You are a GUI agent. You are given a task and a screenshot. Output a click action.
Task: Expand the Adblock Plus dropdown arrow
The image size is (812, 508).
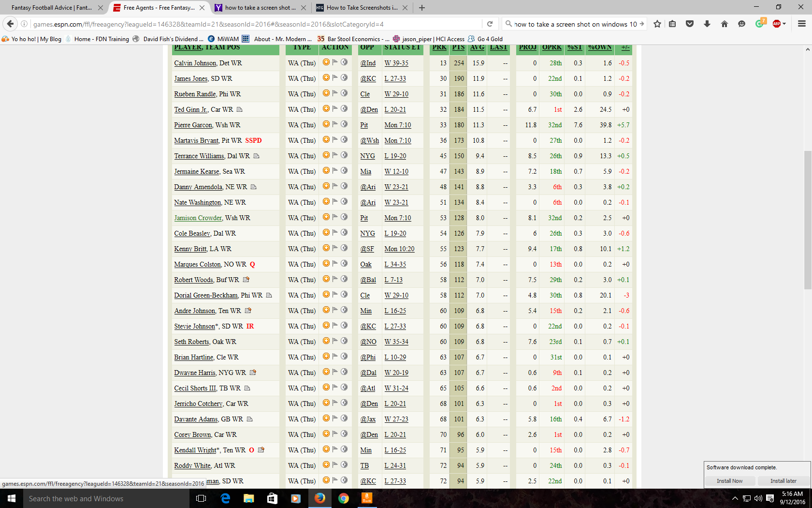click(784, 24)
